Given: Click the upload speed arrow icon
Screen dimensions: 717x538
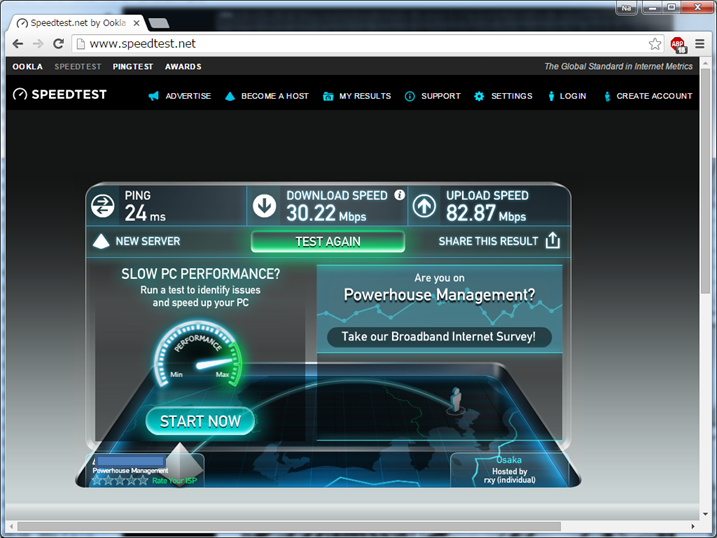Looking at the screenshot, I should [424, 206].
